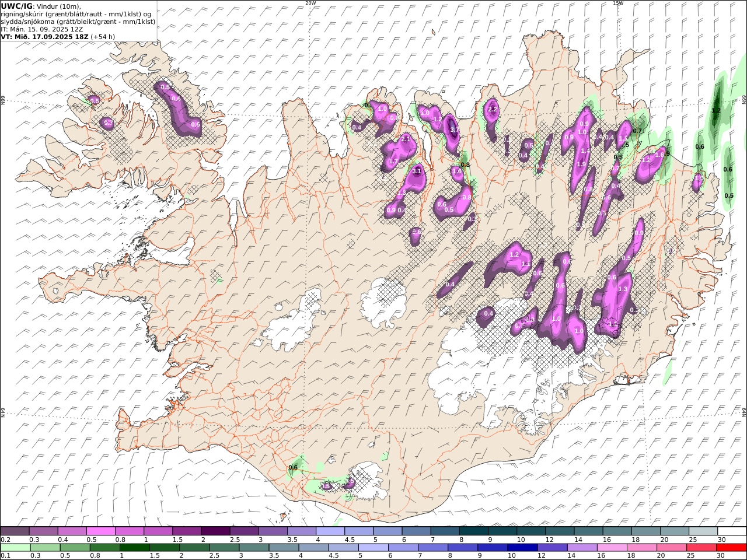Select the dusky mauve 0.2 swatch on snow scale
The height and width of the screenshot is (560, 747).
(x=15, y=531)
